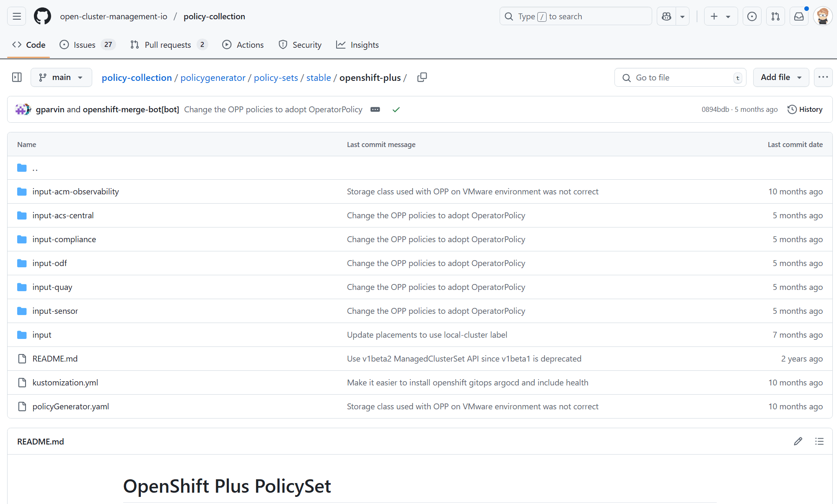The width and height of the screenshot is (837, 504).
Task: Click the input-quay folder icon
Action: (22, 287)
